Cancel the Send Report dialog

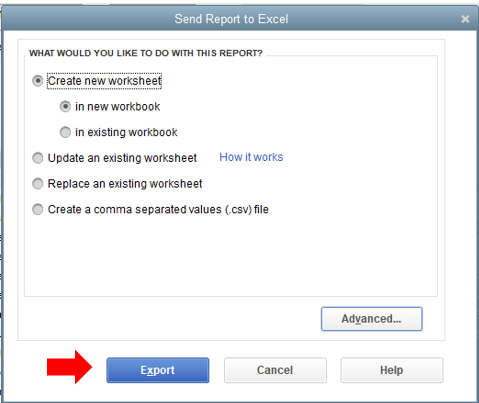tap(275, 370)
